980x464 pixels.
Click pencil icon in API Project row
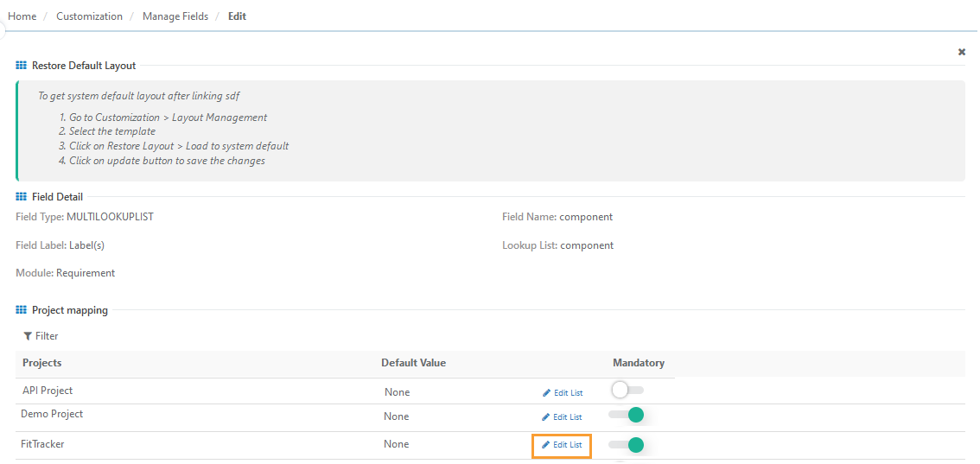click(546, 393)
